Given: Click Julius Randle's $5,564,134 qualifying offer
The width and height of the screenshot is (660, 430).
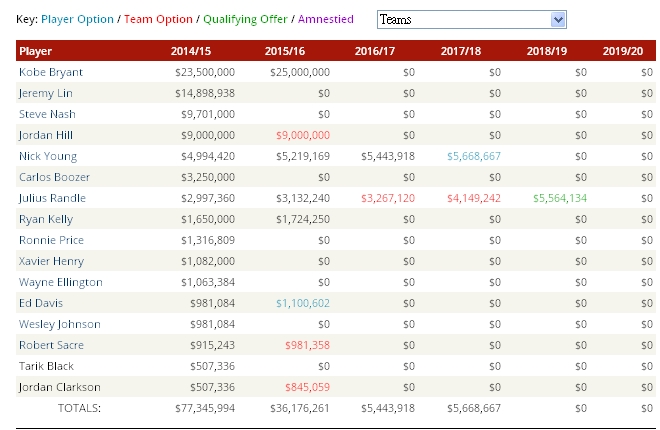Looking at the screenshot, I should coord(560,198).
